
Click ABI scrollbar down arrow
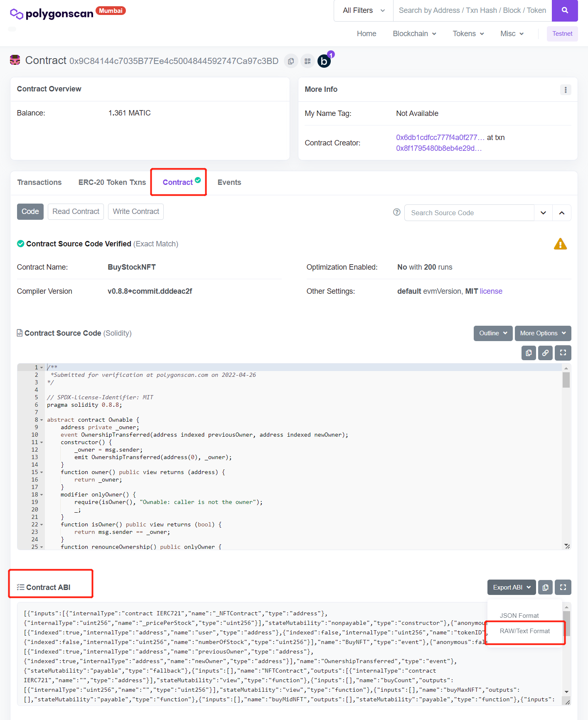[x=567, y=692]
